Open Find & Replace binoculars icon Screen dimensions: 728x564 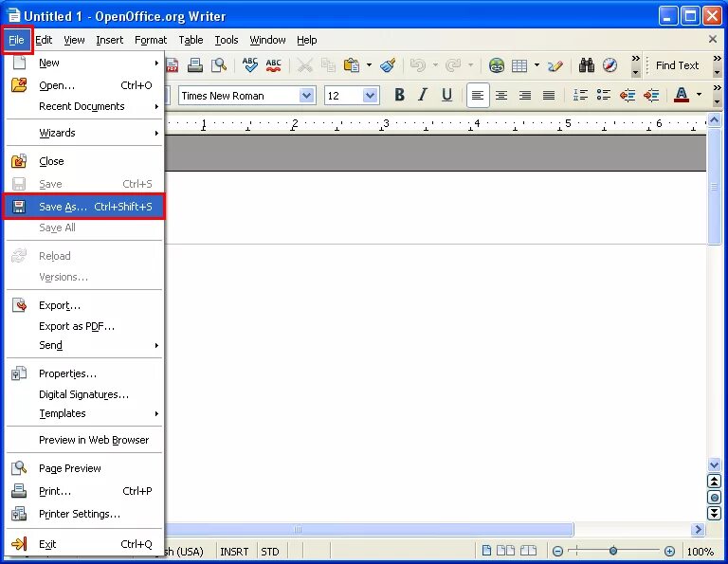click(x=587, y=65)
